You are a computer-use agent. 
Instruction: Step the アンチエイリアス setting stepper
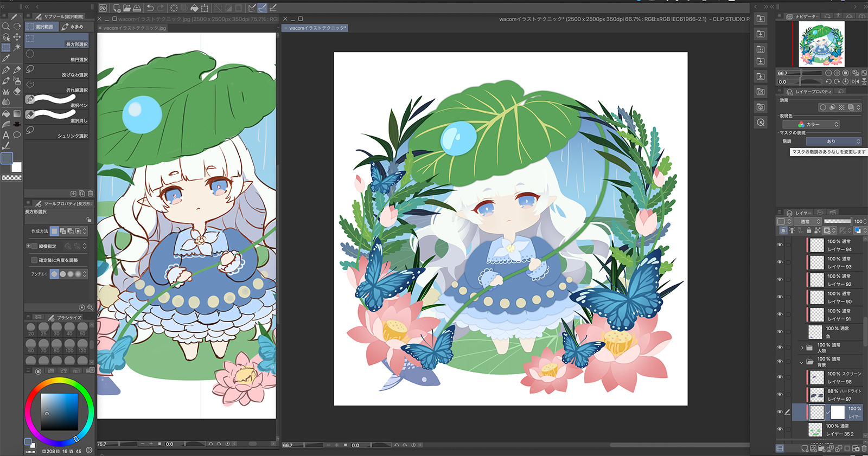click(x=85, y=274)
